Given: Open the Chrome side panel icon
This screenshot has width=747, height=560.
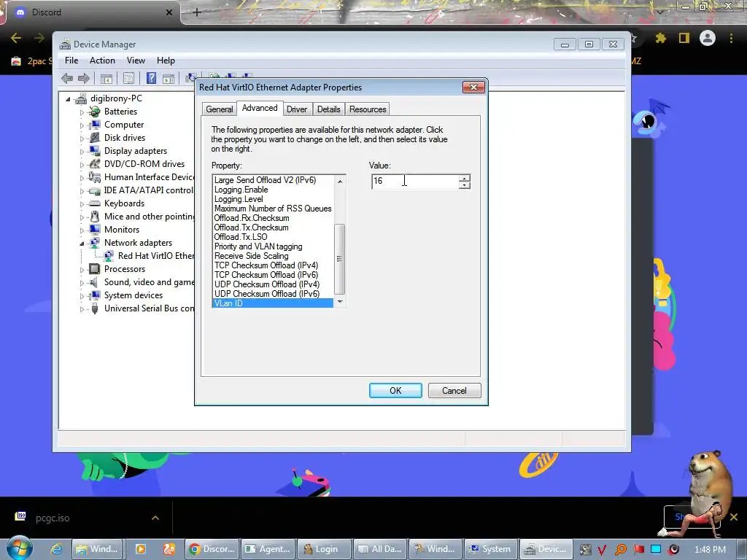Looking at the screenshot, I should (x=684, y=38).
